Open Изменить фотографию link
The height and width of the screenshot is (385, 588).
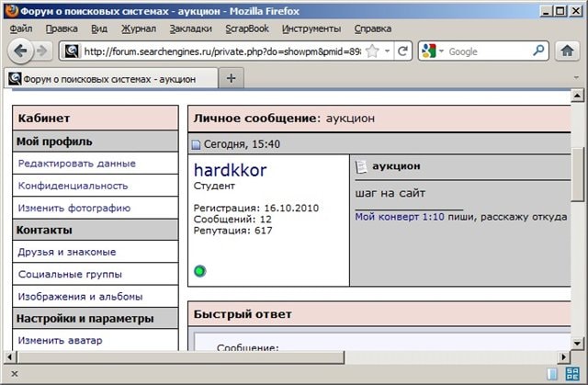click(x=74, y=208)
